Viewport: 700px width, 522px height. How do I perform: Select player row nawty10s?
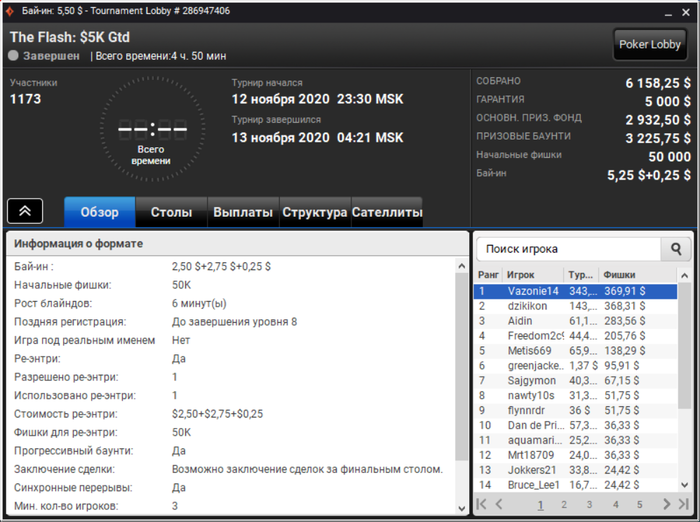[x=575, y=395]
